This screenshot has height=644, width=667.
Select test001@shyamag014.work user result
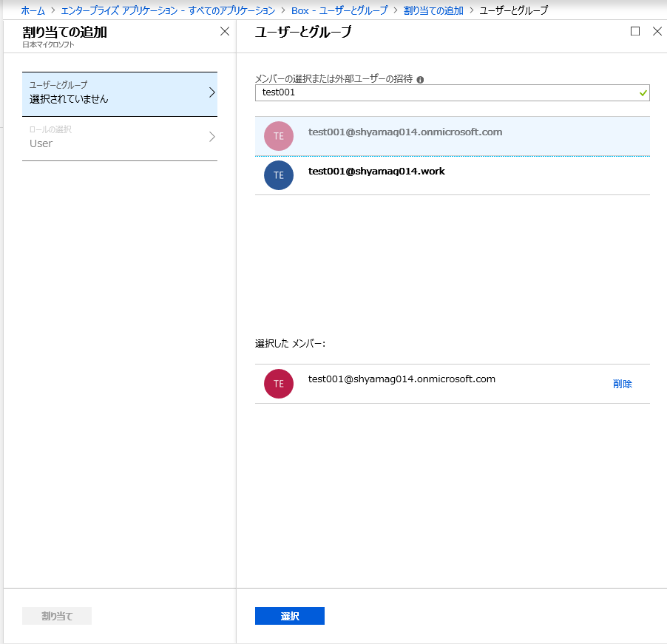pyautogui.click(x=452, y=175)
